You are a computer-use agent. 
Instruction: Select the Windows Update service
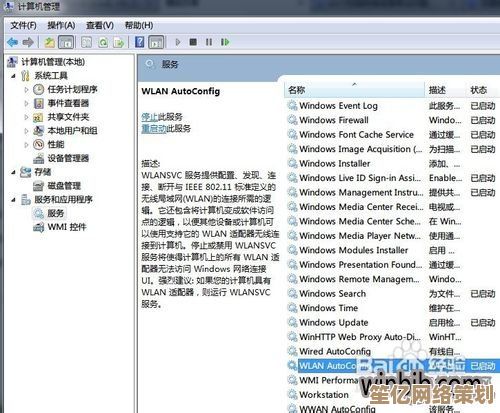(393, 323)
